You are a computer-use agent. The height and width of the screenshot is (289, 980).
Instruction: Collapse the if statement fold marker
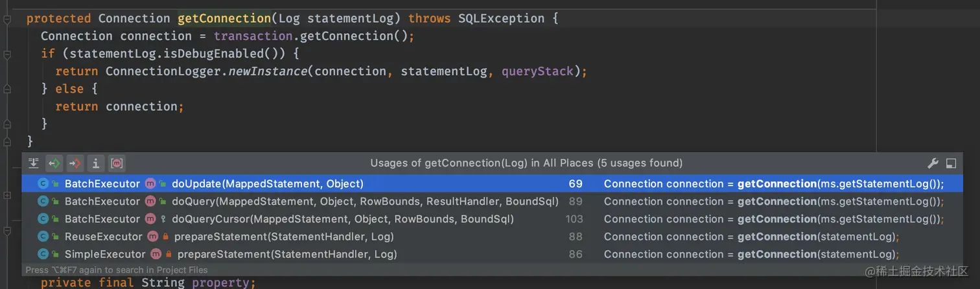(7, 54)
